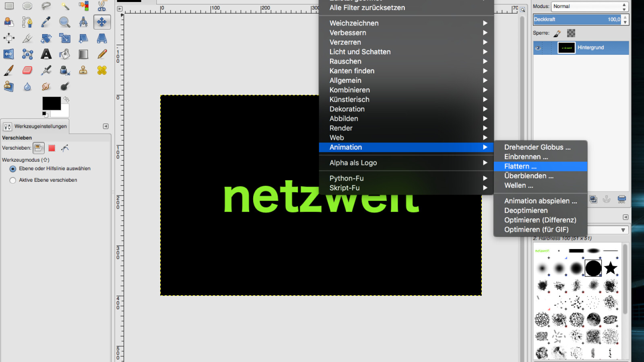Select the Rectangle Select tool
This screenshot has width=644, height=362.
[9, 6]
